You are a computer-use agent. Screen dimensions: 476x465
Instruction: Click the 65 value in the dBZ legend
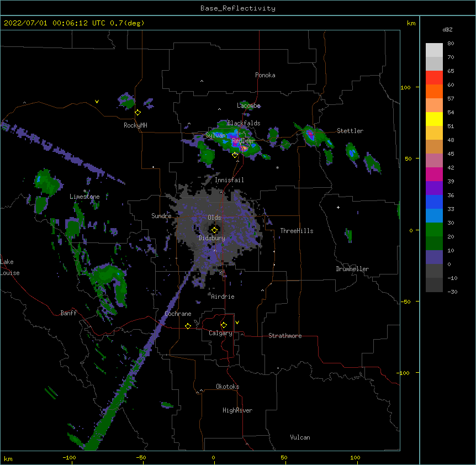tap(451, 71)
